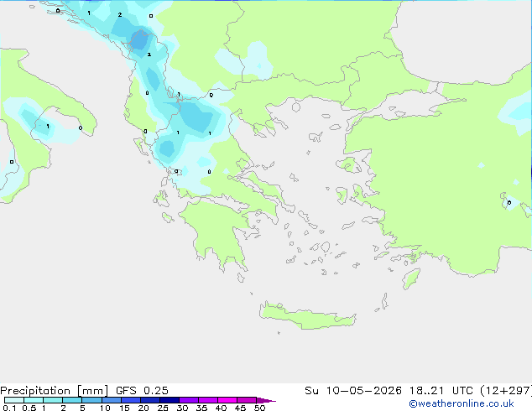The height and width of the screenshot is (411, 532).
Task: Select the 15–20 mm legend swatch
Action: pyautogui.click(x=131, y=400)
